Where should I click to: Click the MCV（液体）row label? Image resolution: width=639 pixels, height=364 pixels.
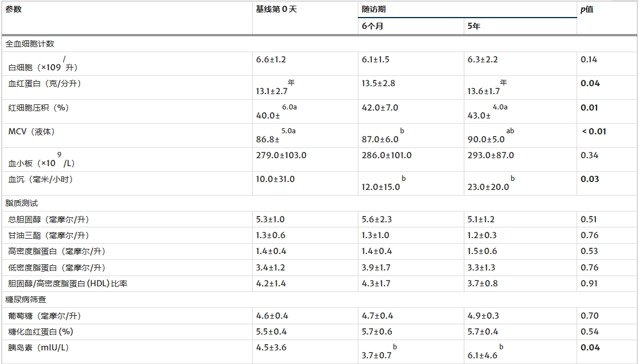coord(32,132)
